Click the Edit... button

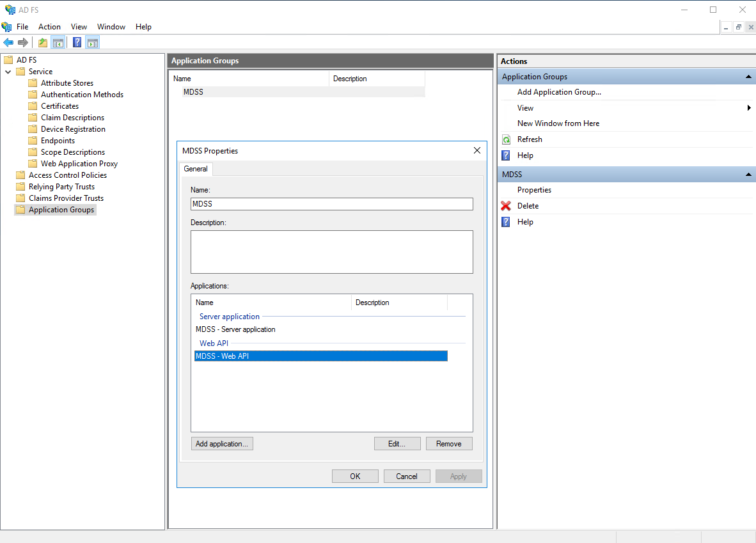click(x=397, y=444)
